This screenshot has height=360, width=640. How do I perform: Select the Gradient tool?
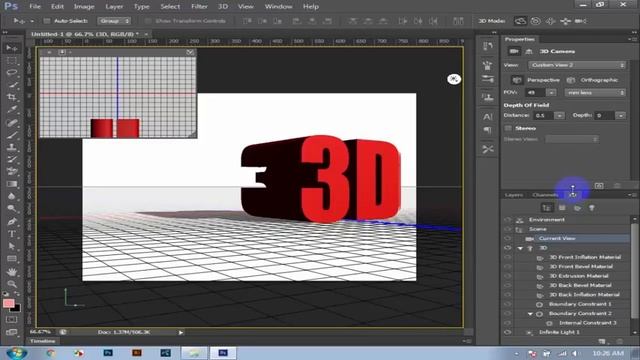point(11,184)
